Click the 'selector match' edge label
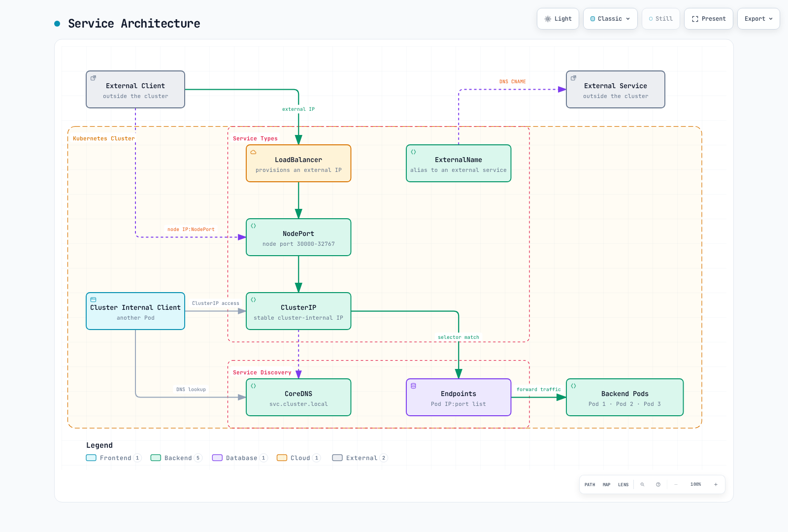 459,337
